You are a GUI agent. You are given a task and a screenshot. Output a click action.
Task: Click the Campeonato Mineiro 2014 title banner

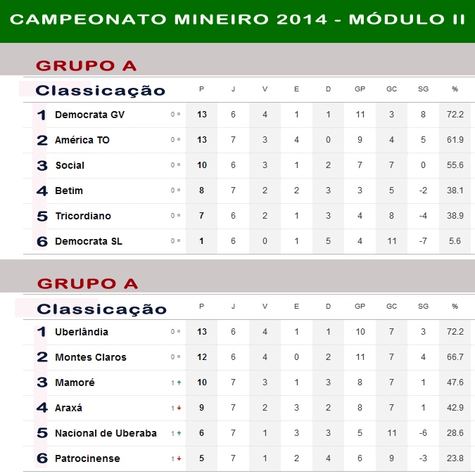(237, 19)
